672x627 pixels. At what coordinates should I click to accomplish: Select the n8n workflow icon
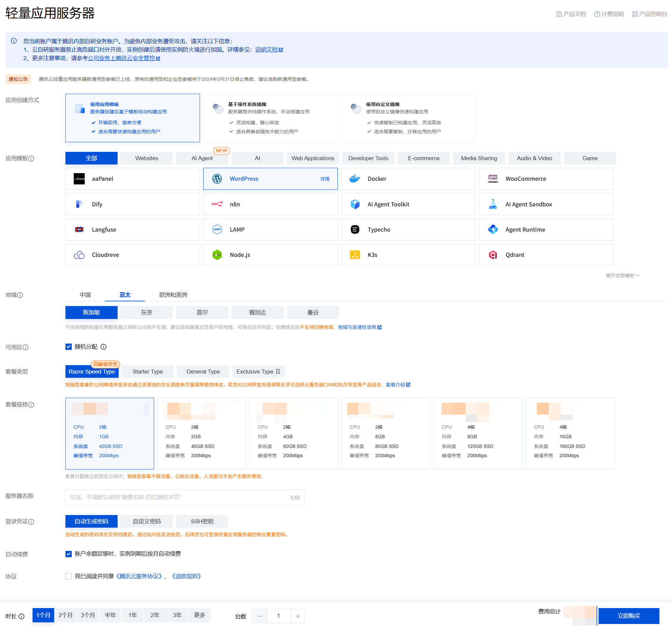point(217,204)
